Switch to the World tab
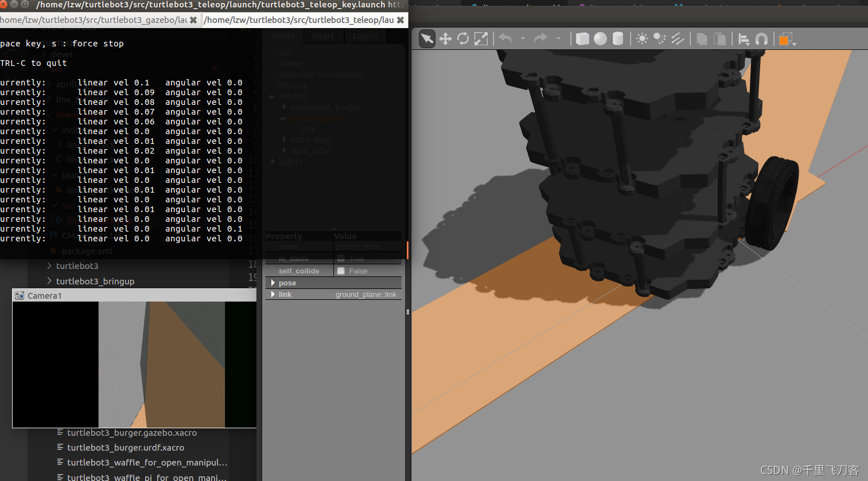Image resolution: width=868 pixels, height=481 pixels. pyautogui.click(x=283, y=36)
